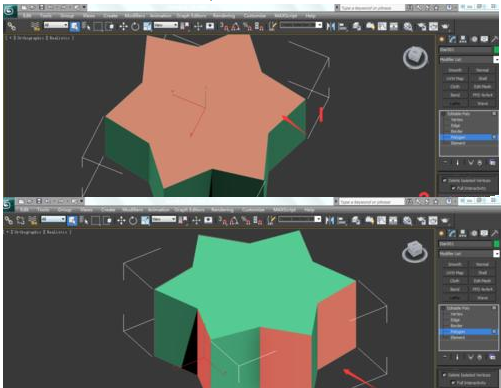The image size is (501, 388).
Task: Click Shell modifier button in lower window
Action: (x=482, y=273)
